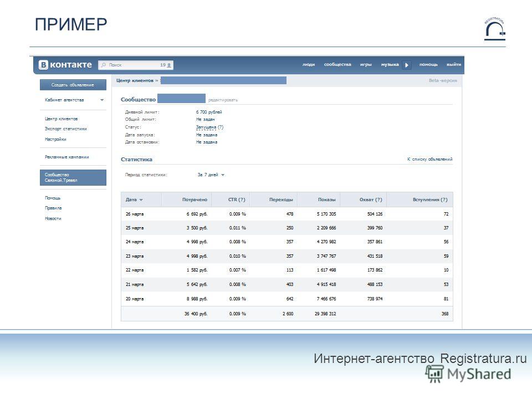This screenshot has width=532, height=399.
Task: Click the VKontakte logo icon
Action: click(43, 65)
